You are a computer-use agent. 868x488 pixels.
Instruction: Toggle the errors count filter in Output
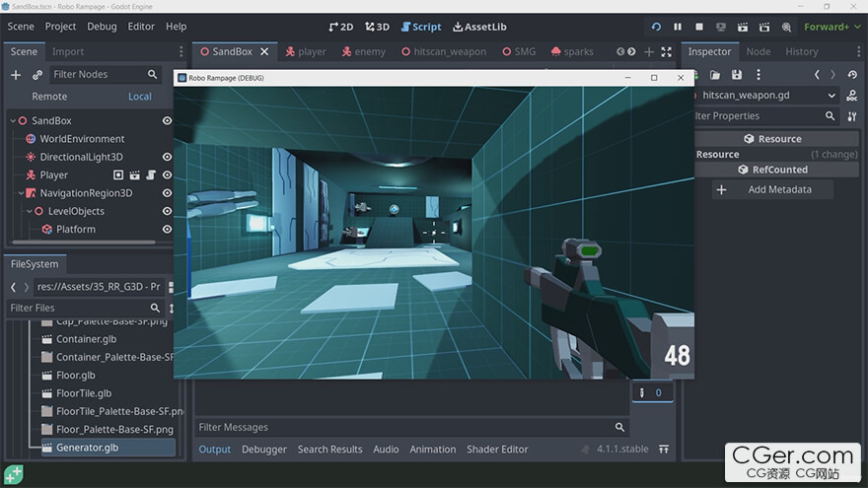652,392
